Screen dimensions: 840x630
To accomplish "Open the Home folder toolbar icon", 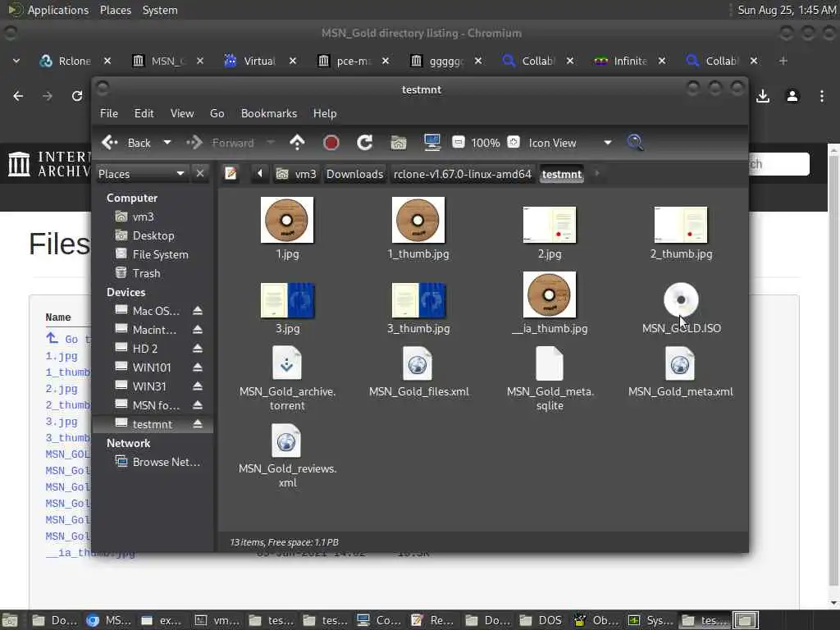I will point(398,143).
